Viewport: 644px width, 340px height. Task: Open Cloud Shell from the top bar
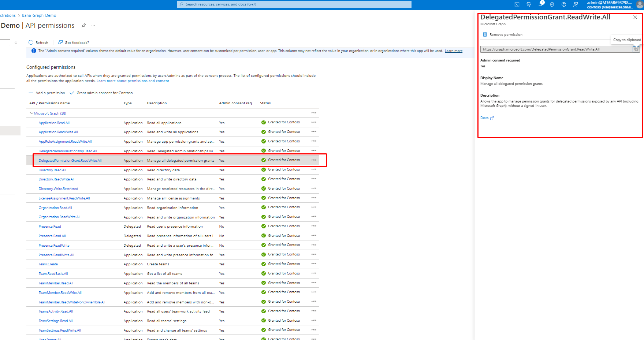point(517,4)
